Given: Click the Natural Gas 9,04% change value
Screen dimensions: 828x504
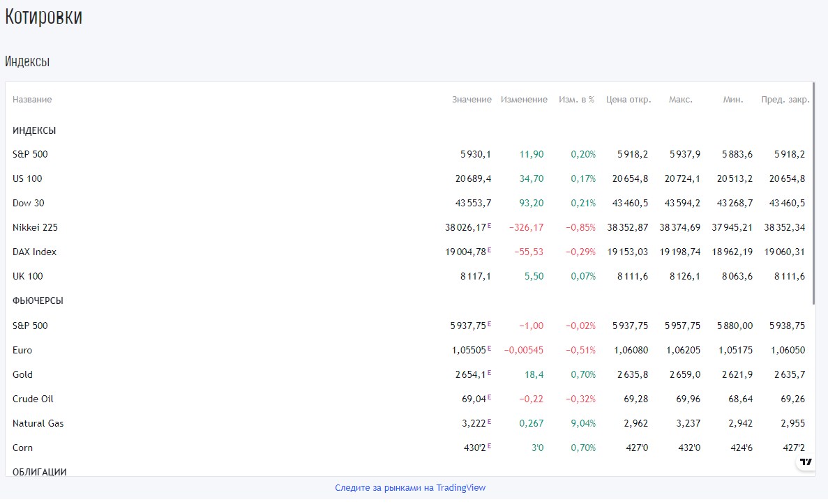Looking at the screenshot, I should (583, 423).
